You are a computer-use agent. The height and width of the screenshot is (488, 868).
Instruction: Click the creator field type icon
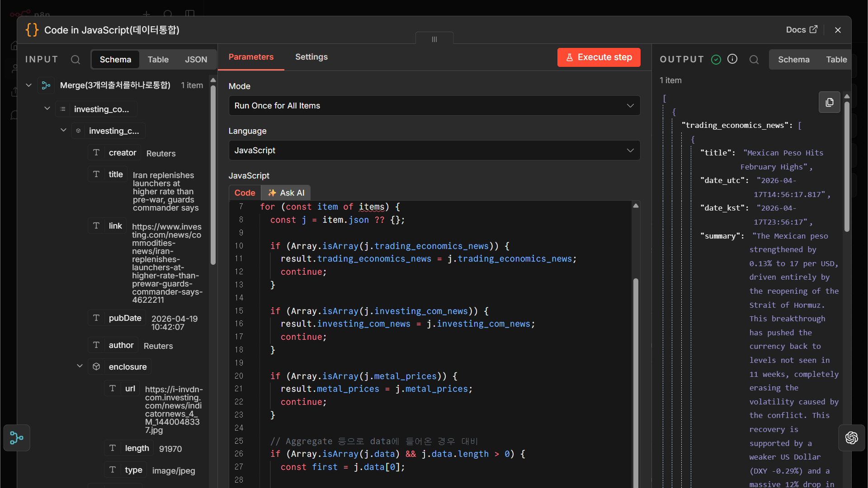96,153
